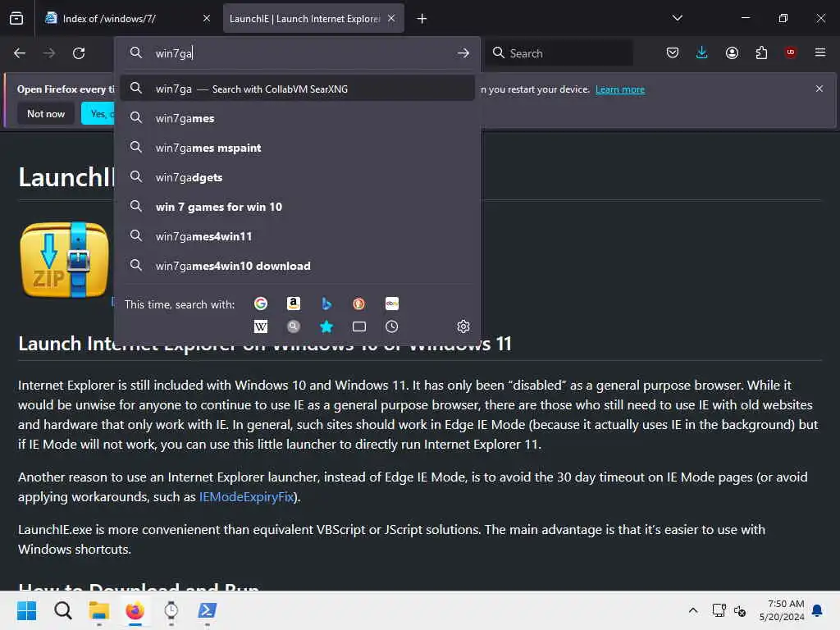
Task: Open a new tab
Action: point(422,19)
